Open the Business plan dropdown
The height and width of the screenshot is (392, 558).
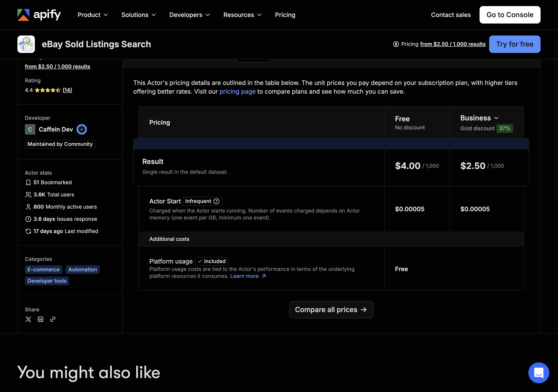[480, 118]
